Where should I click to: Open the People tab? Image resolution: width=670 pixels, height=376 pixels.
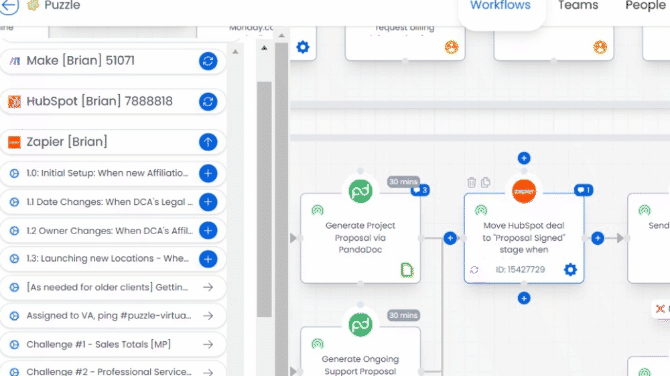point(645,6)
